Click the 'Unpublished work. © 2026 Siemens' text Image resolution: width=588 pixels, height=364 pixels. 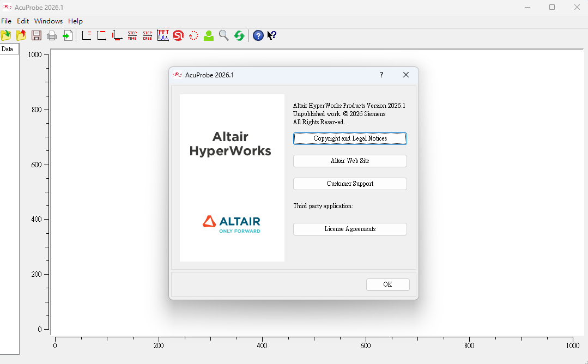339,114
